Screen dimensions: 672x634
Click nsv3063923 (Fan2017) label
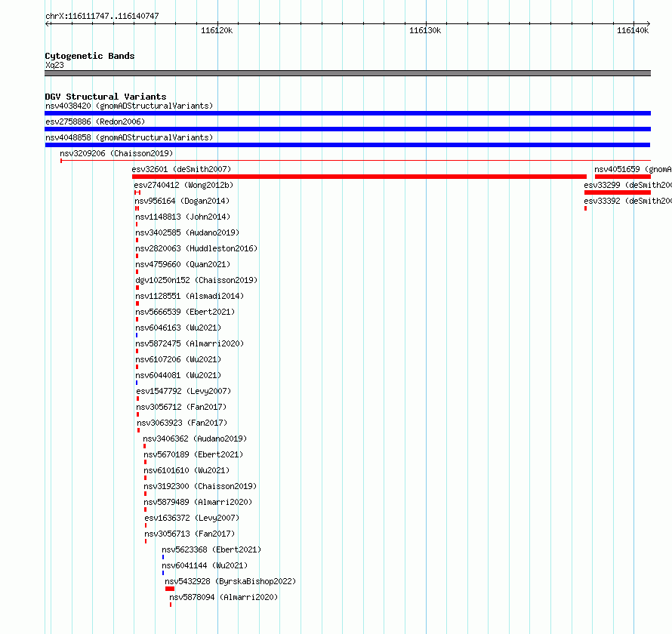click(182, 423)
